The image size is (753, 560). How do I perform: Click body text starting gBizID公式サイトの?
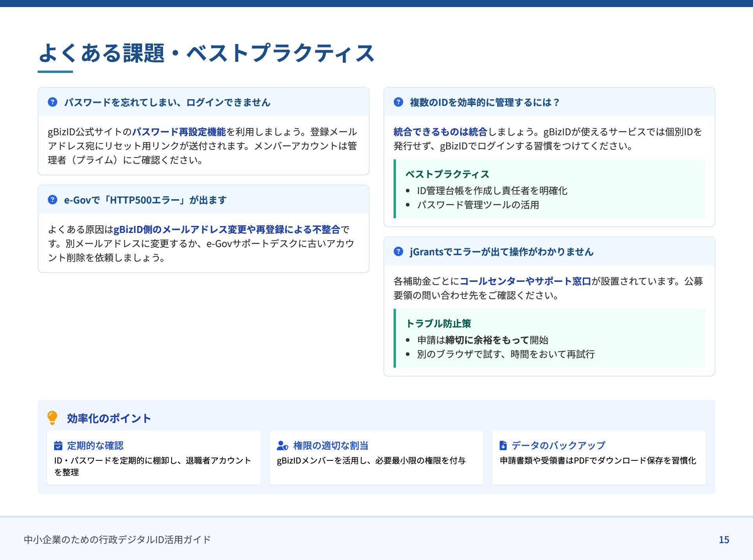pos(202,145)
